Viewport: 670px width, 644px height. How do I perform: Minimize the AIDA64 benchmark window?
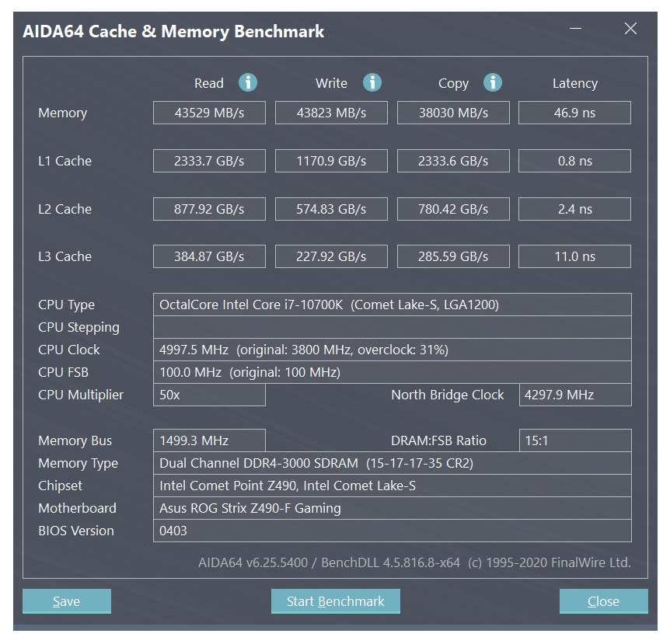pyautogui.click(x=576, y=30)
